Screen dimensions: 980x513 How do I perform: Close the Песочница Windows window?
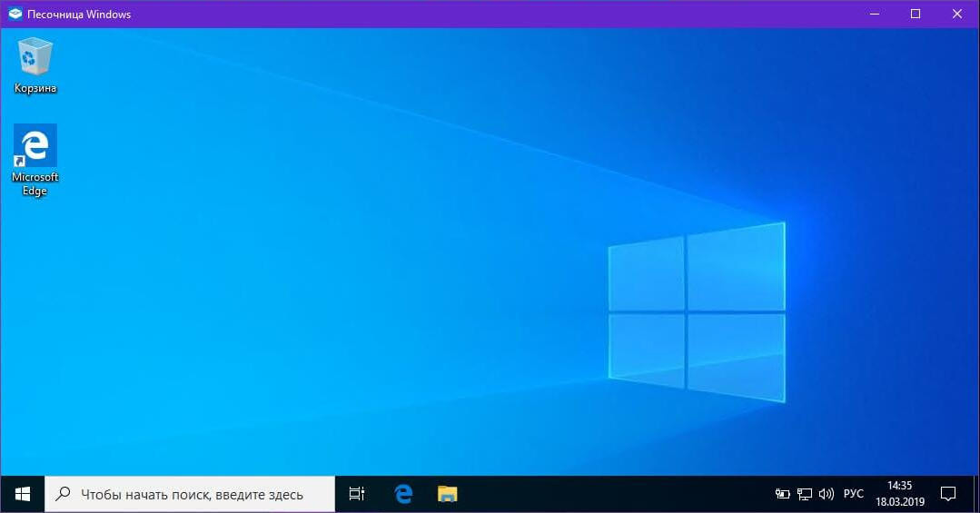pyautogui.click(x=957, y=14)
